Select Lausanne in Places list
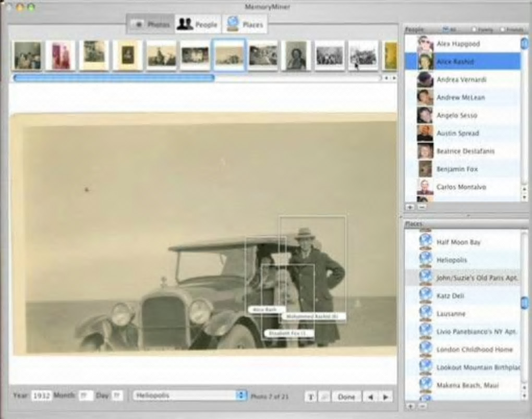The image size is (532, 419). point(451,314)
